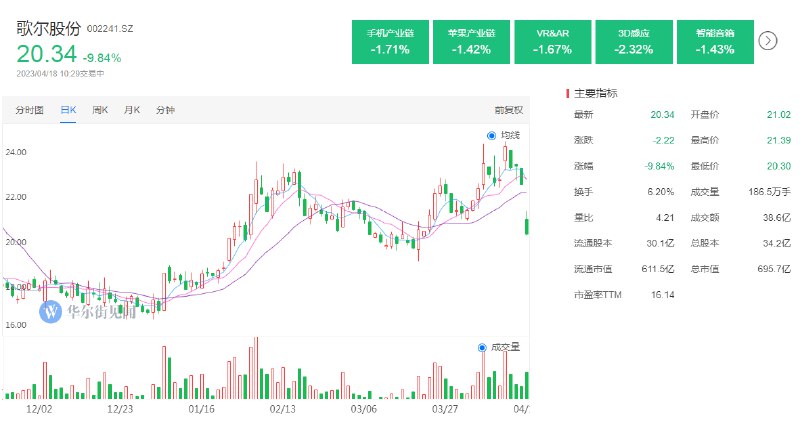Viewport: 800px width, 422px height.
Task: Click the stock code 002241.SZ
Action: click(110, 29)
